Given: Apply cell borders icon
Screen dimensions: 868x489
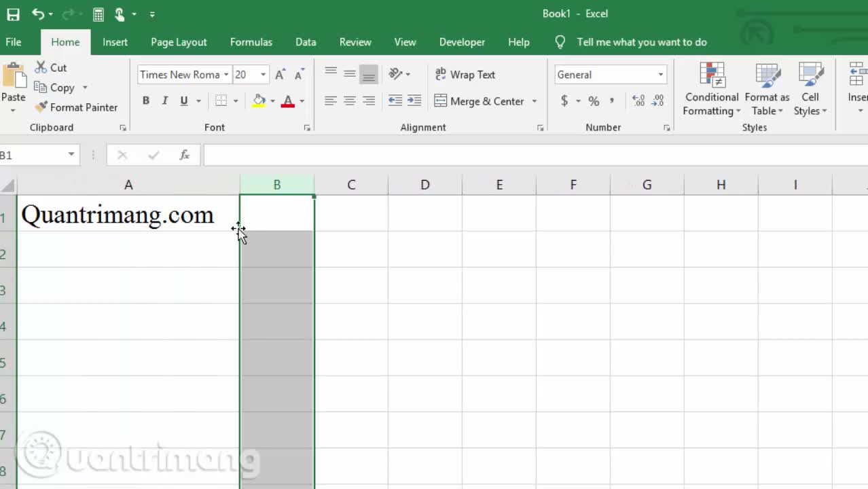Looking at the screenshot, I should click(221, 101).
